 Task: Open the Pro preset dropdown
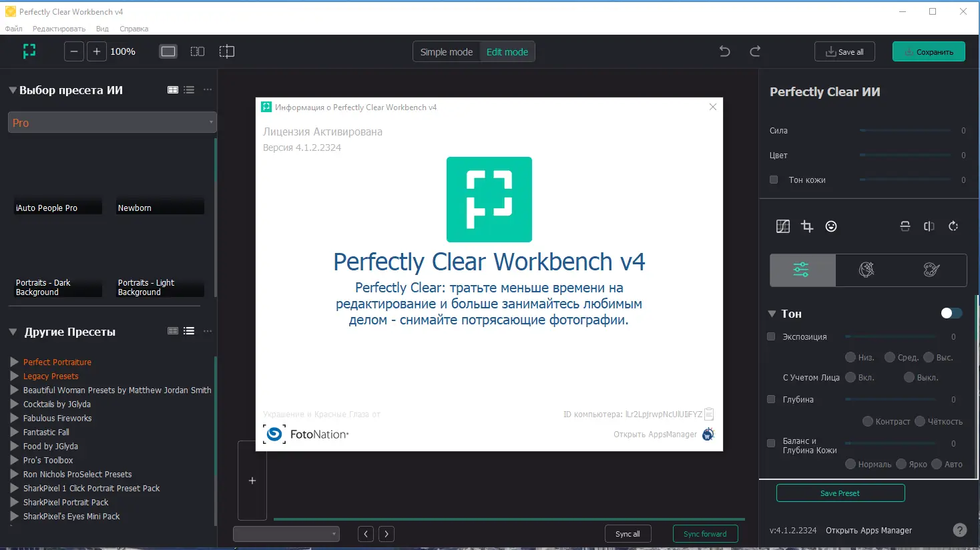tap(111, 123)
